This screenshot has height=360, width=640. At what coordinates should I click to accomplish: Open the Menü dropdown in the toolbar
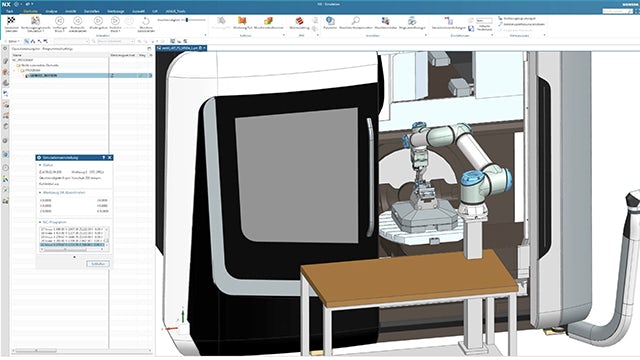pyautogui.click(x=13, y=41)
